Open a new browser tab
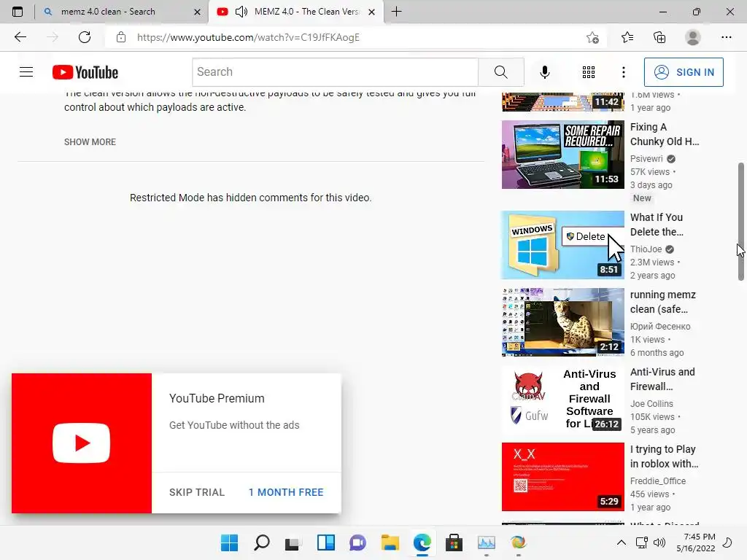 tap(396, 12)
